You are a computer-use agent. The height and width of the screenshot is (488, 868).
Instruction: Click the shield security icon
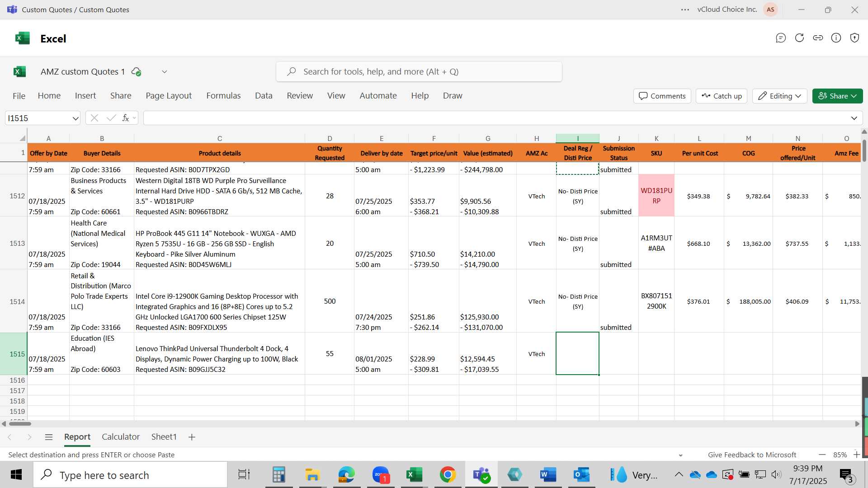854,38
